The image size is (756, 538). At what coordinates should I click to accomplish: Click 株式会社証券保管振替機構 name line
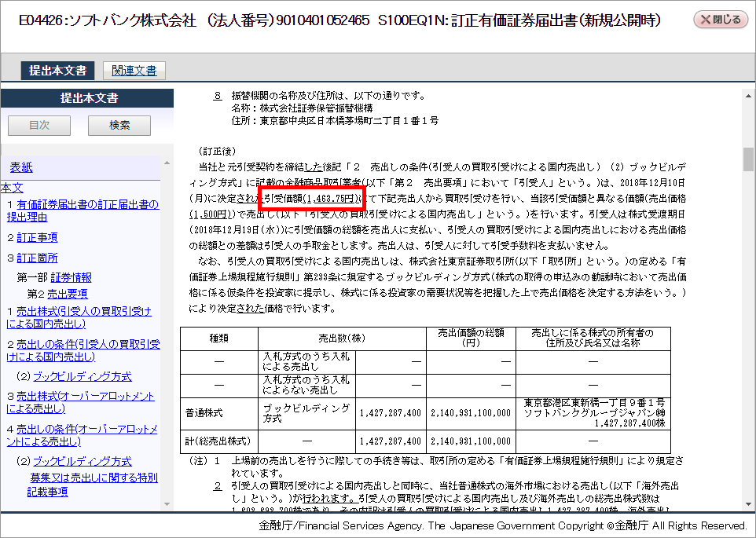coord(302,108)
